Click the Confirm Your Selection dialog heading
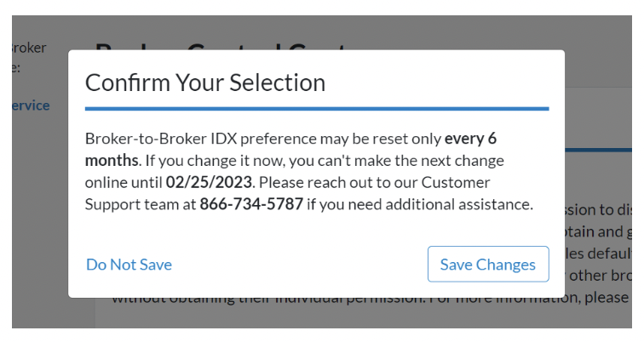Image resolution: width=644 pixels, height=342 pixels. coord(205,83)
